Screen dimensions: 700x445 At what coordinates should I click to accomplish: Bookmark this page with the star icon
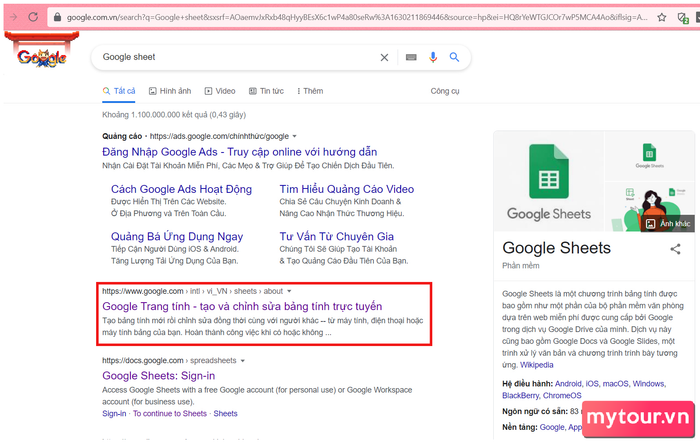coord(662,17)
